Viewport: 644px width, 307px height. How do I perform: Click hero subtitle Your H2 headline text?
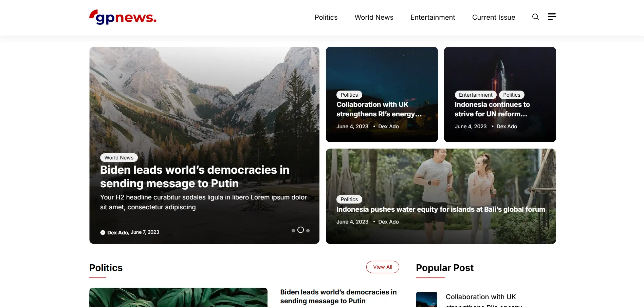203,202
